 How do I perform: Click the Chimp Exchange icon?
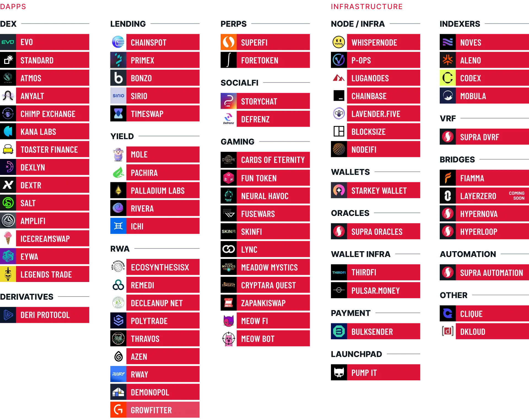[x=8, y=114]
